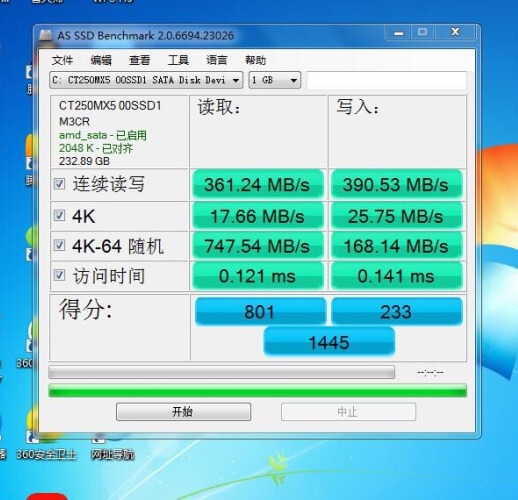Click the 4K write 25.75 MB/s result
The image size is (518, 500).
coord(397,216)
